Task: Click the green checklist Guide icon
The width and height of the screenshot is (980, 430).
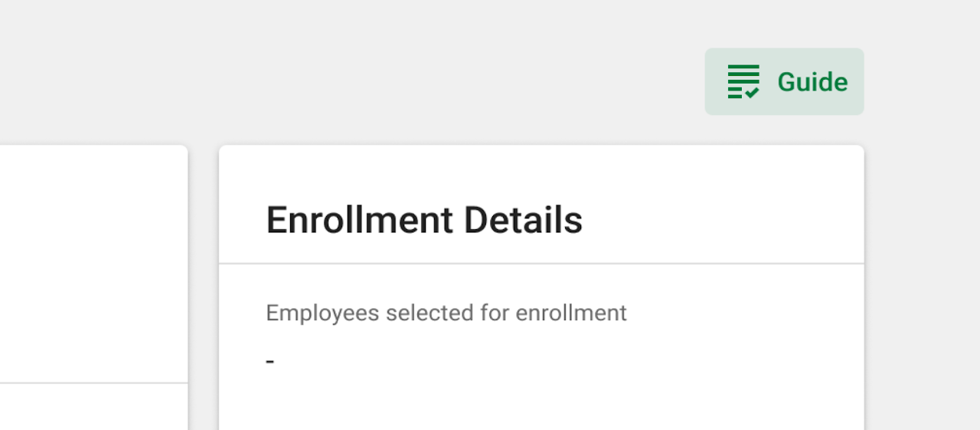Action: (743, 82)
